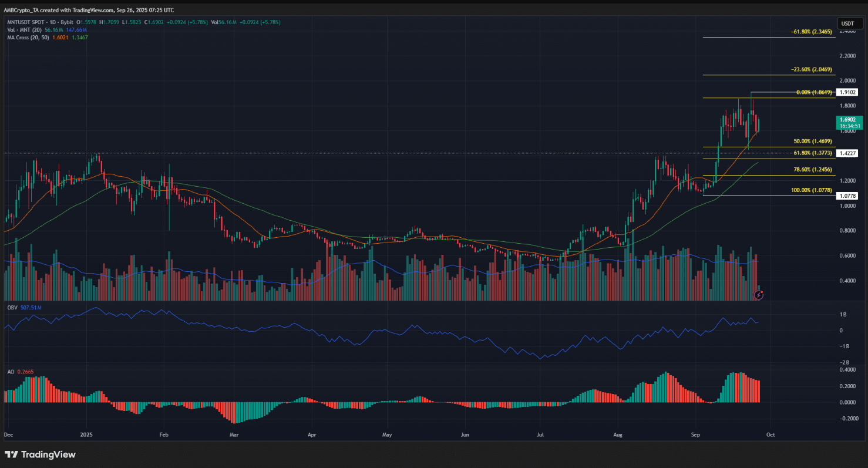The width and height of the screenshot is (868, 468).
Task: Click the AO indicator legend
Action: coord(9,371)
